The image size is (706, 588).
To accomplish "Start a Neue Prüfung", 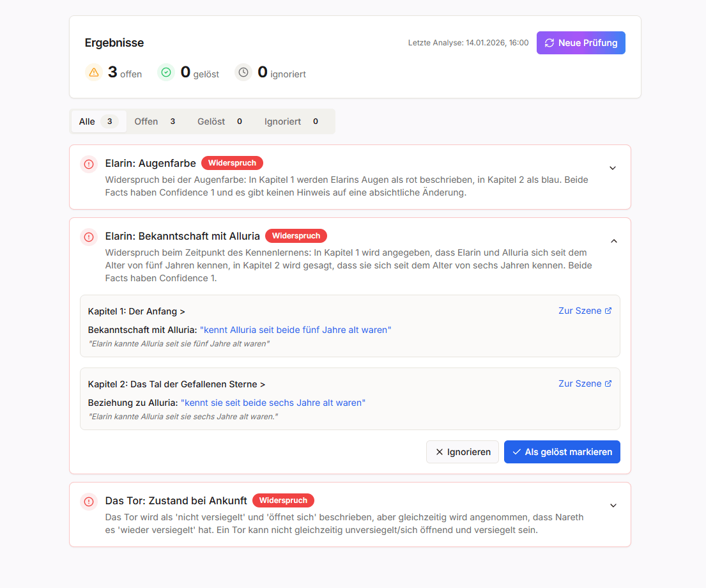I will pyautogui.click(x=581, y=43).
